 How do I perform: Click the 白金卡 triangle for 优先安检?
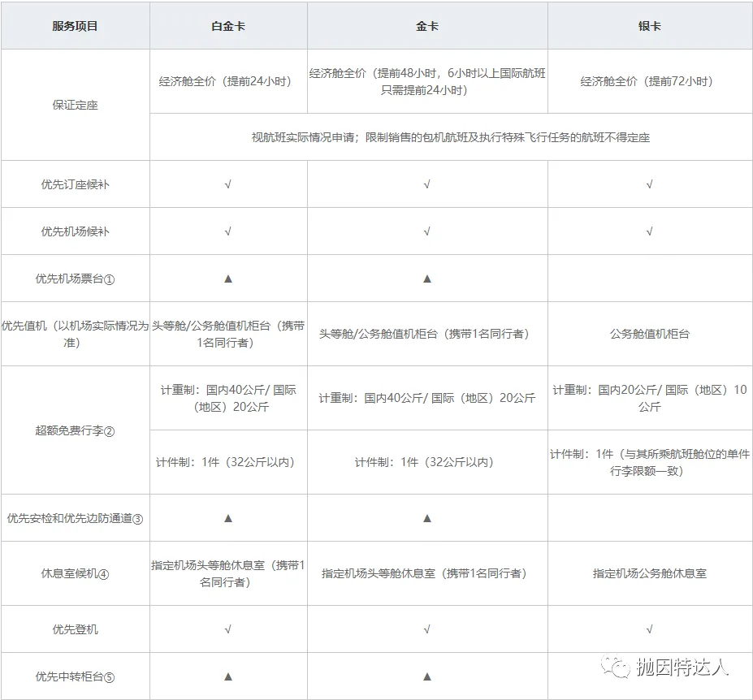point(228,518)
